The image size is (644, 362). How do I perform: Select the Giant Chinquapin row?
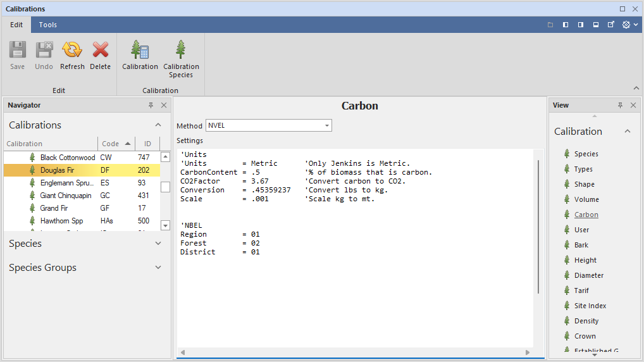(82, 196)
